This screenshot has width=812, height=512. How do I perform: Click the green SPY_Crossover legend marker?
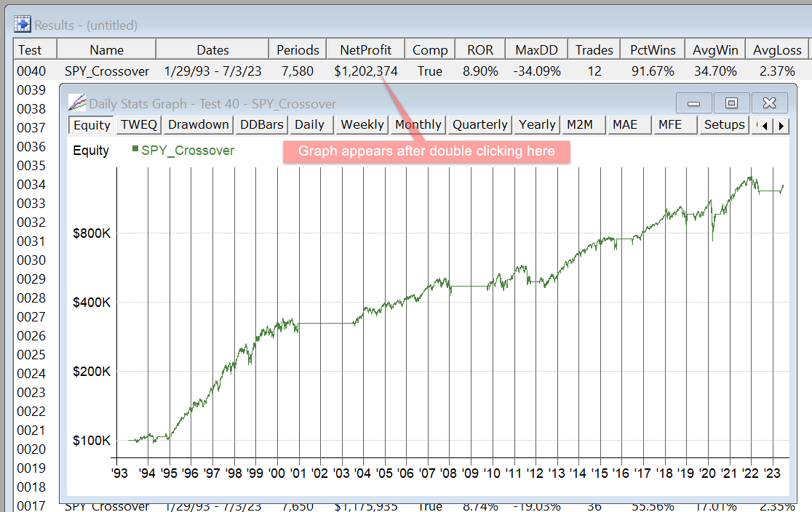click(135, 149)
